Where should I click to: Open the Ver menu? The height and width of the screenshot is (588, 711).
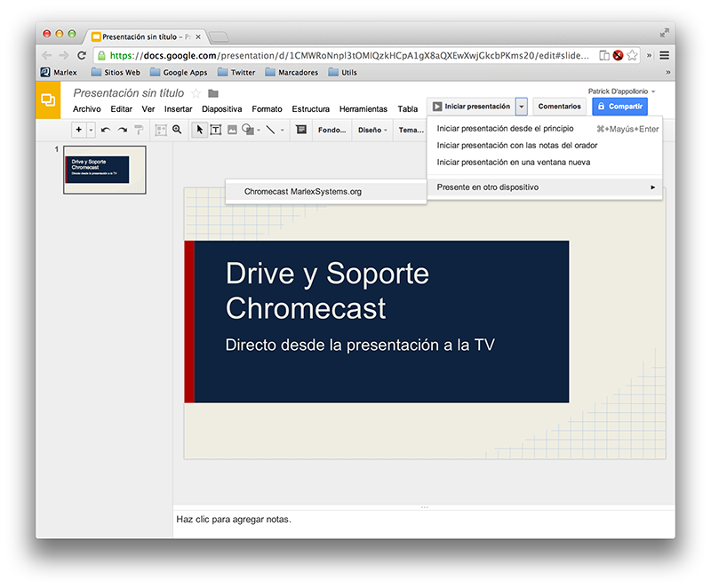(x=148, y=109)
